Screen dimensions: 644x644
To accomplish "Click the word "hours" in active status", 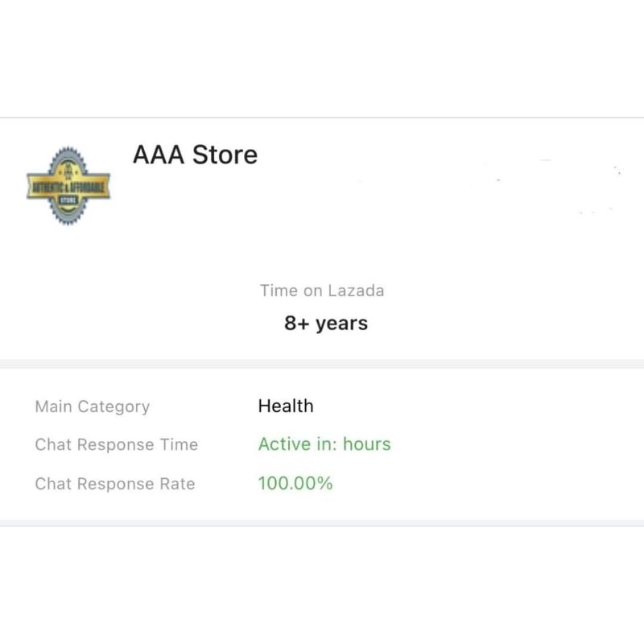I will click(366, 444).
